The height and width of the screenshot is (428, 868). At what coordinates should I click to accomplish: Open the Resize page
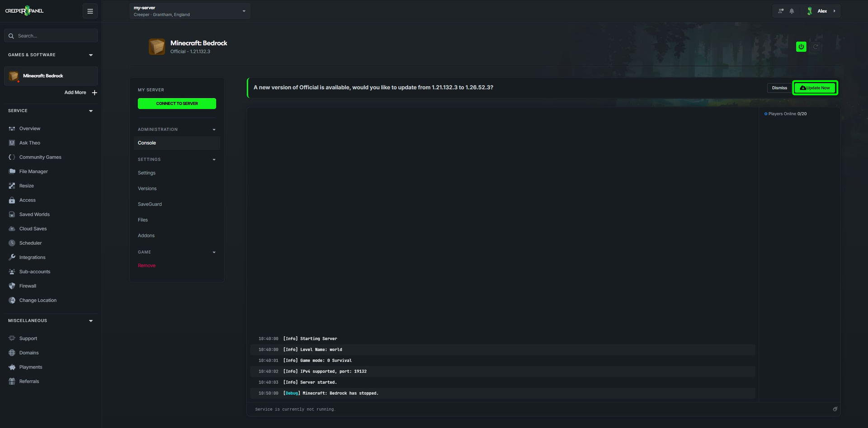pos(27,186)
